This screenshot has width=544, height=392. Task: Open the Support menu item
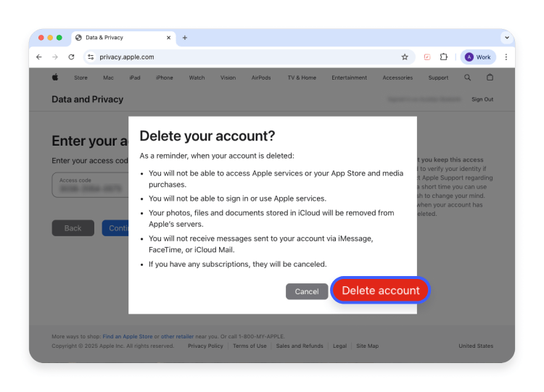[x=438, y=78]
